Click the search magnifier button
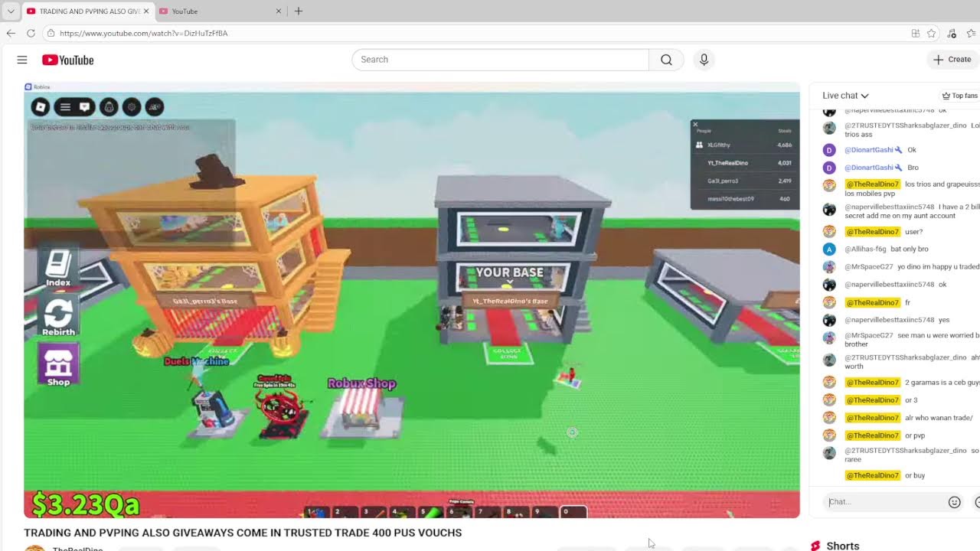This screenshot has width=980, height=551. pos(666,60)
